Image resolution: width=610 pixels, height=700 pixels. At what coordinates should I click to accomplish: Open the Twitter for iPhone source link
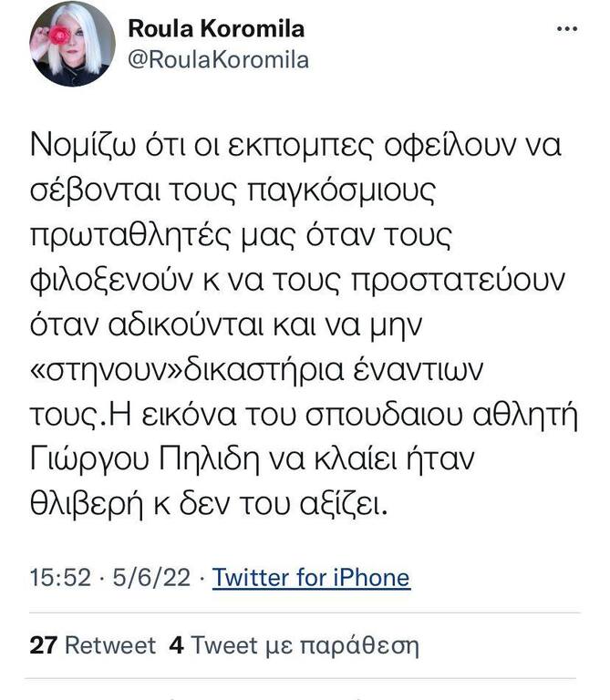click(311, 577)
